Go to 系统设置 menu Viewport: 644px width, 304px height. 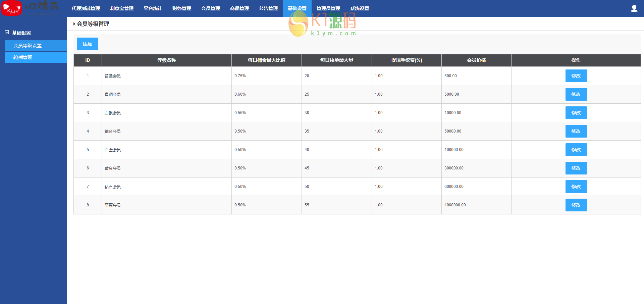pos(360,8)
